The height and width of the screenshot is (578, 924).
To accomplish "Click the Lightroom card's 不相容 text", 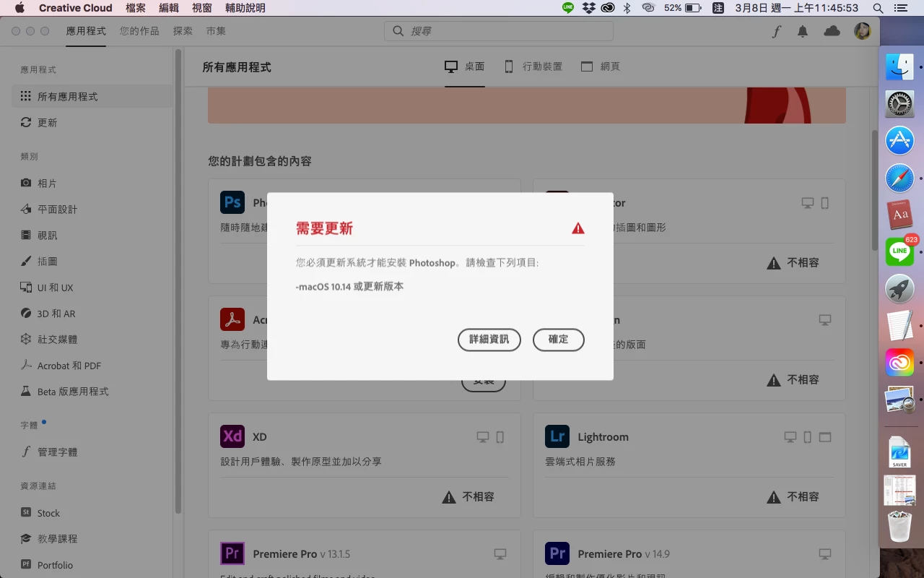I will [x=803, y=497].
